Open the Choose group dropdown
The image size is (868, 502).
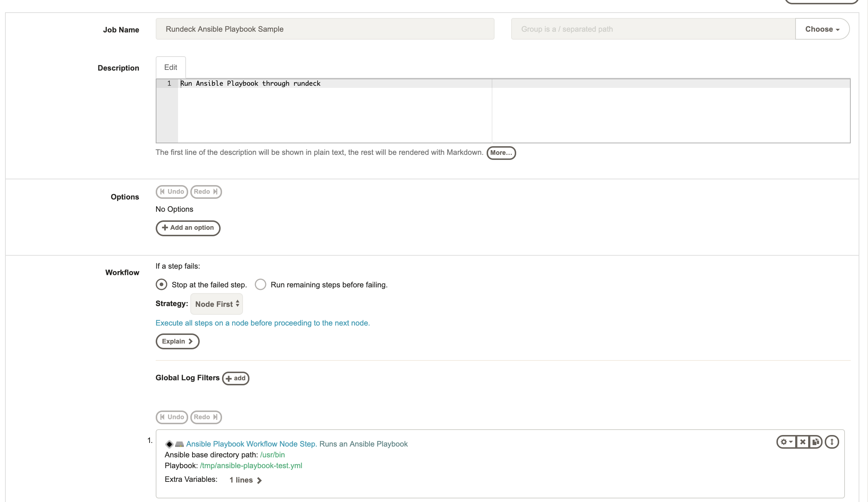pyautogui.click(x=822, y=29)
